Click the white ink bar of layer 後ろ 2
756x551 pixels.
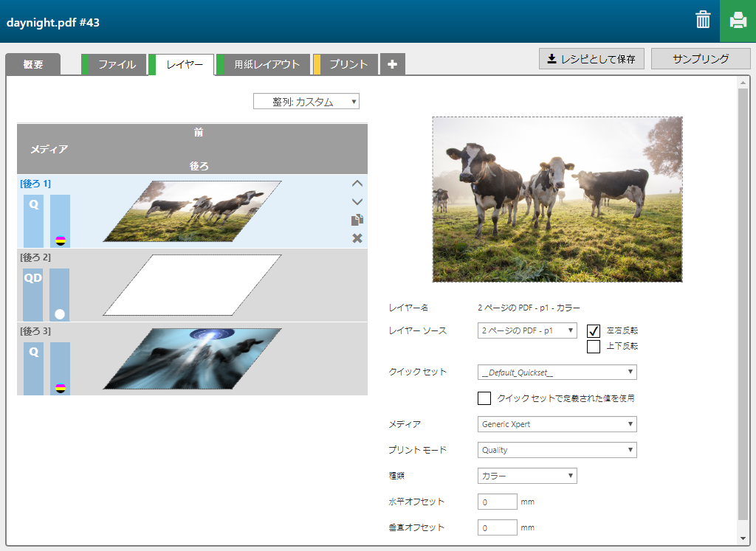point(59,295)
